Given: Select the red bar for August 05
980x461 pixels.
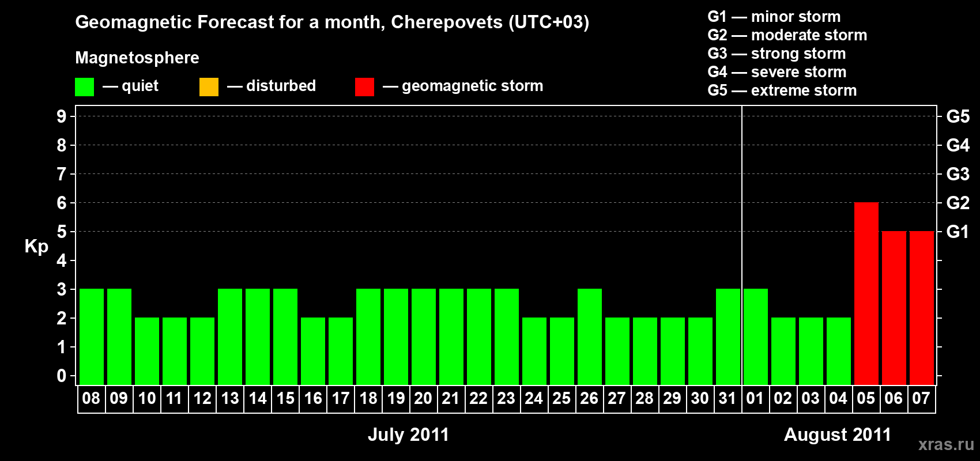Looking at the screenshot, I should pos(866,293).
